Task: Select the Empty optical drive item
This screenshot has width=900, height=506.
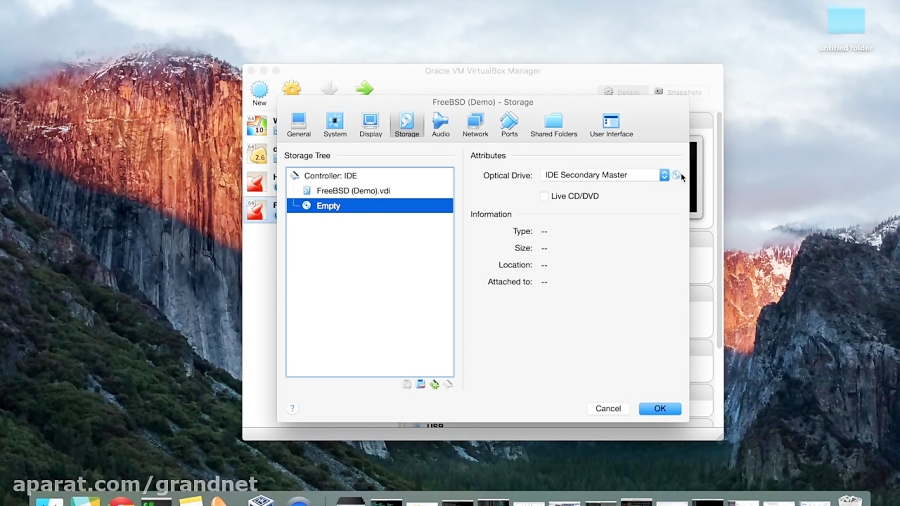Action: pyautogui.click(x=370, y=205)
